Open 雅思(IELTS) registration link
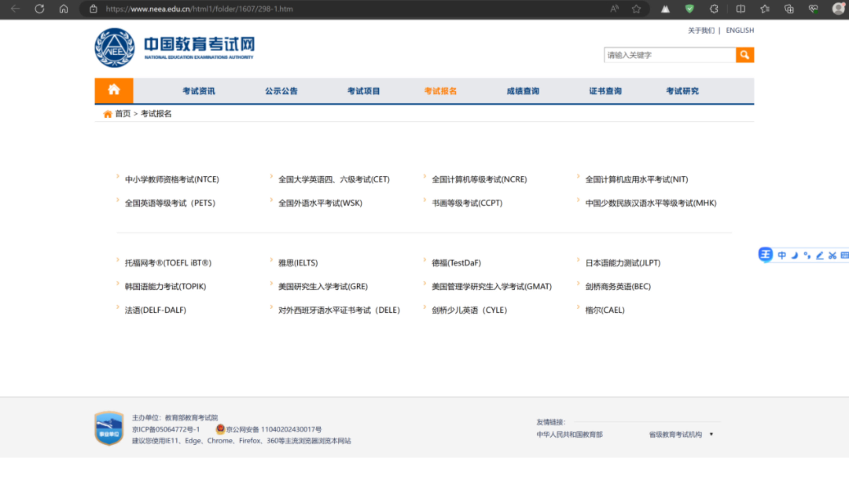The width and height of the screenshot is (849, 504). (x=298, y=263)
